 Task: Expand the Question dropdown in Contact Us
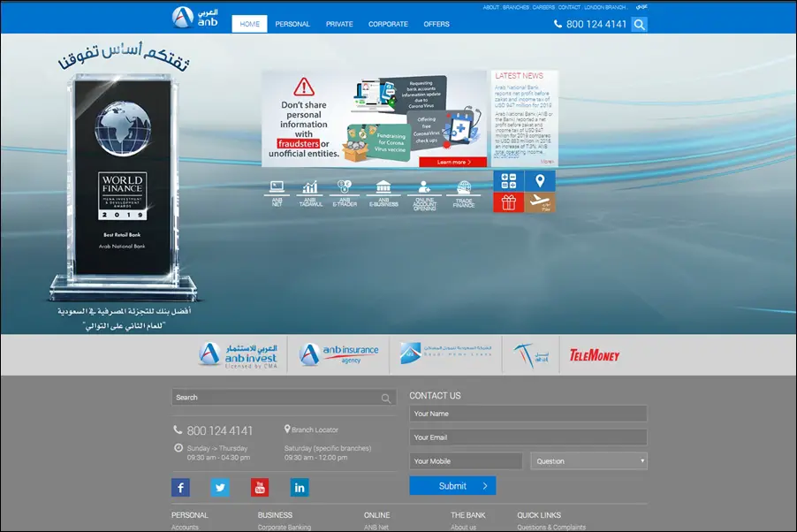click(589, 461)
